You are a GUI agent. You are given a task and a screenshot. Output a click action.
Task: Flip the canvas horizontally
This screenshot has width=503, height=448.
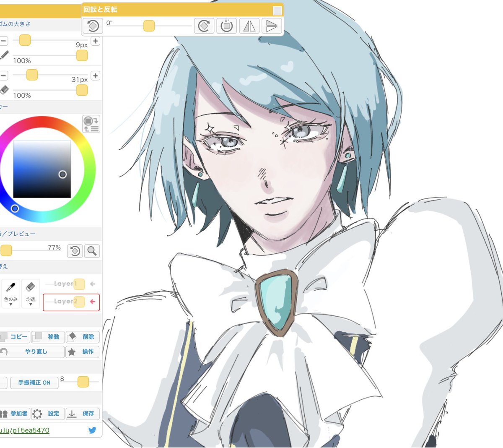pos(249,26)
